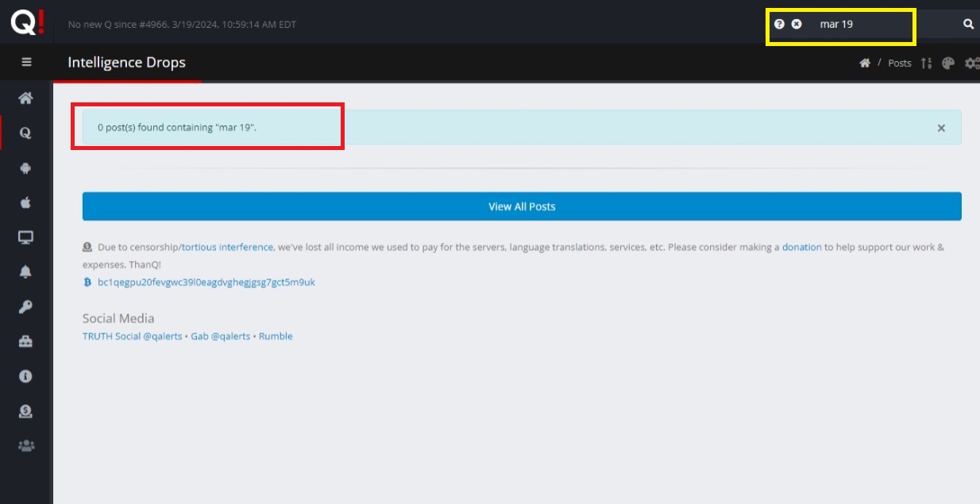The width and height of the screenshot is (980, 504).
Task: Click the bitcoin address link
Action: click(x=206, y=282)
